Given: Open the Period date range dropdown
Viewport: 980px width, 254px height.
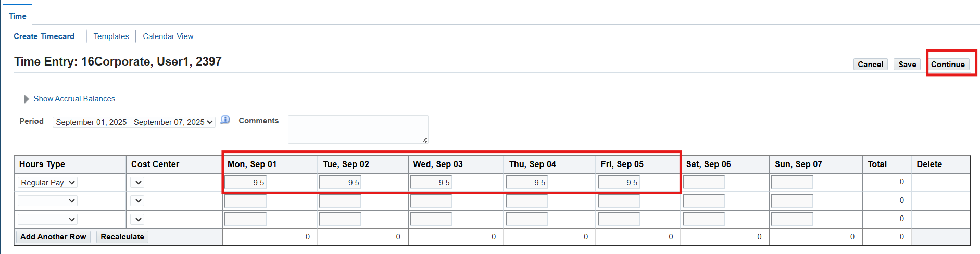Looking at the screenshot, I should tap(134, 122).
